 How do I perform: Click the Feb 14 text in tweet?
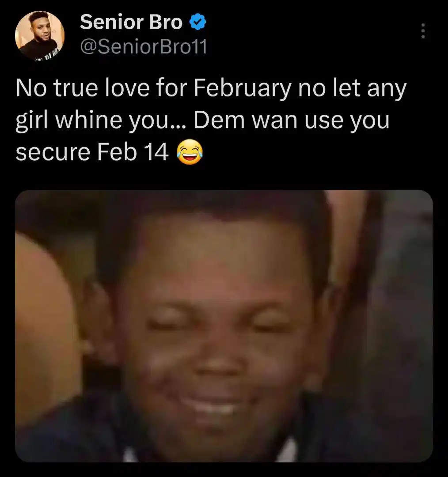click(133, 152)
